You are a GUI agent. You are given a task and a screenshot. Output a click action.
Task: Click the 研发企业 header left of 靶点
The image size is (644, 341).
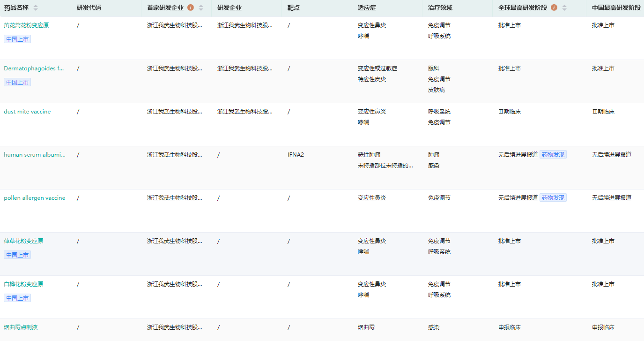point(229,8)
